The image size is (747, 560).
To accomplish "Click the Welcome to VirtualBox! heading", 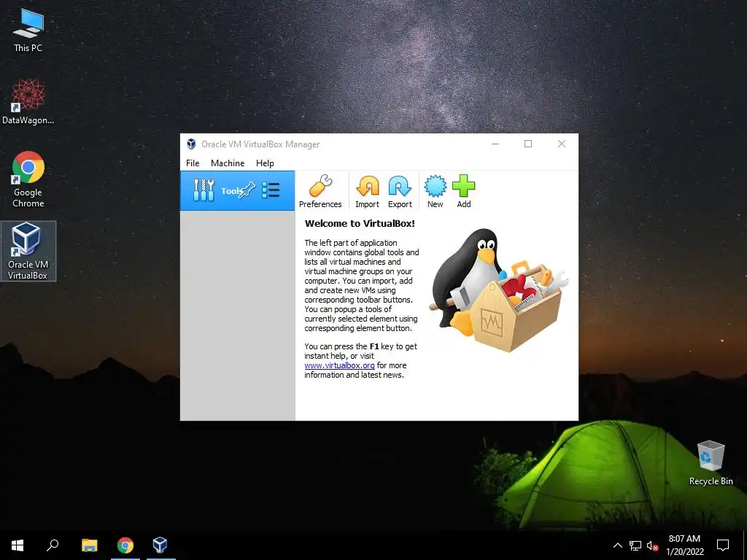I will tap(360, 223).
